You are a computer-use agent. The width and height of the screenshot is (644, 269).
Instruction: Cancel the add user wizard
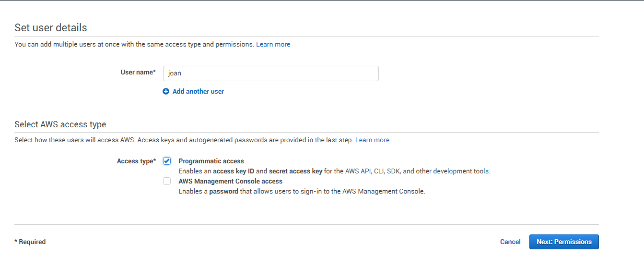(x=510, y=242)
